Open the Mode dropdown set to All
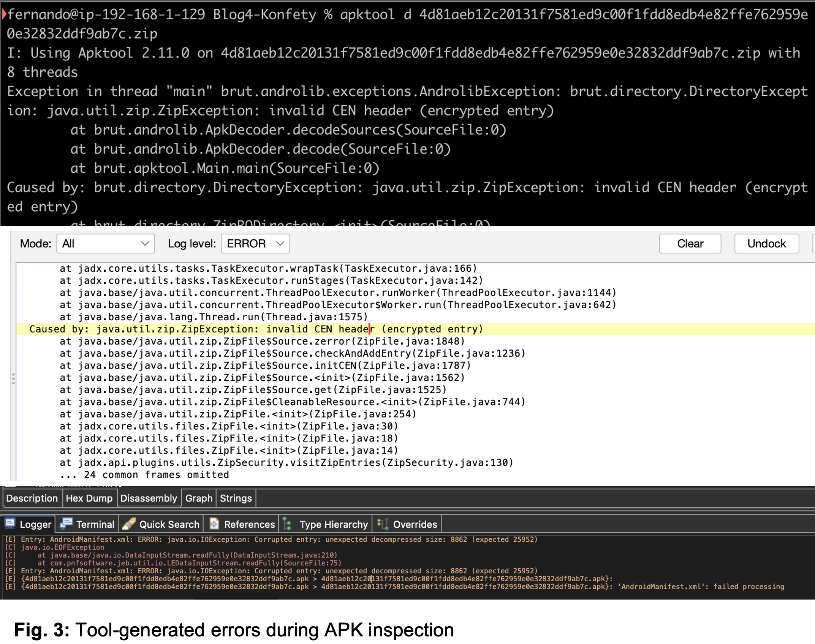 105,244
